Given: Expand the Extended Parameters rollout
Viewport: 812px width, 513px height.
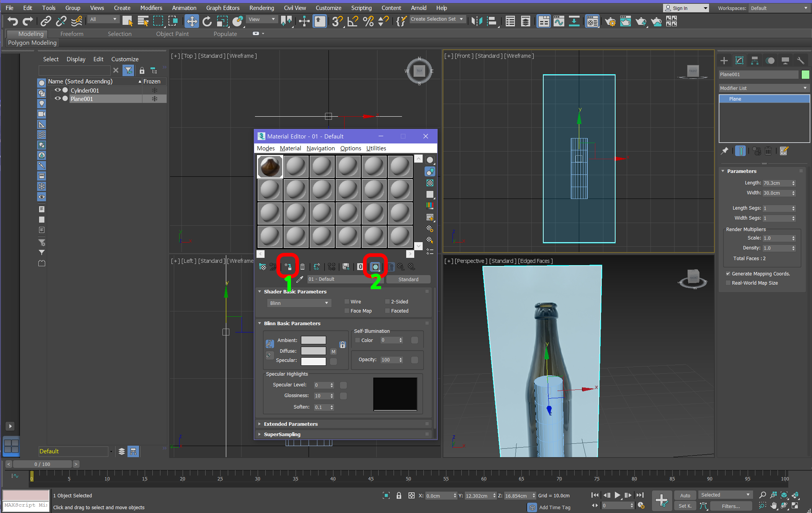Looking at the screenshot, I should point(291,424).
